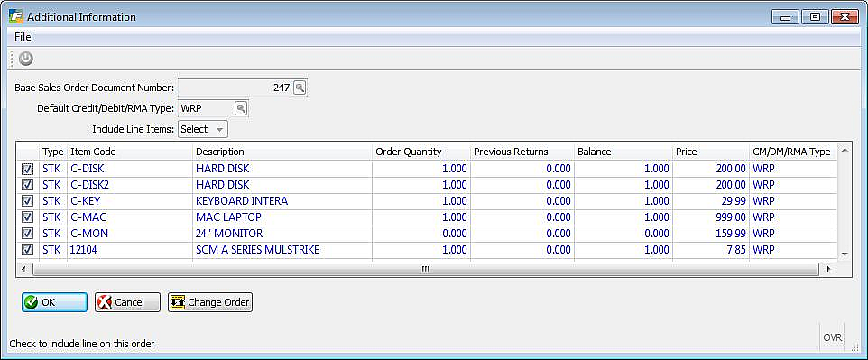Click the 7.85 price cell

pyautogui.click(x=710, y=250)
